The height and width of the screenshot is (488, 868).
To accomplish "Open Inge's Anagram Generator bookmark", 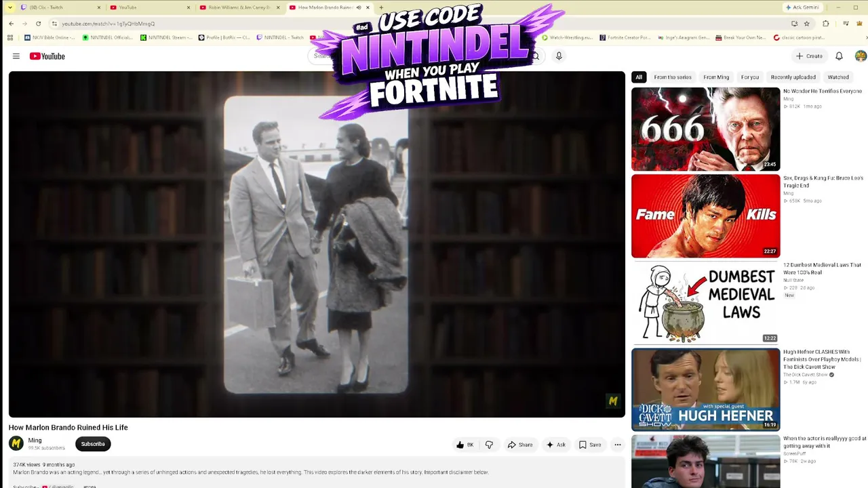I will 684,38.
